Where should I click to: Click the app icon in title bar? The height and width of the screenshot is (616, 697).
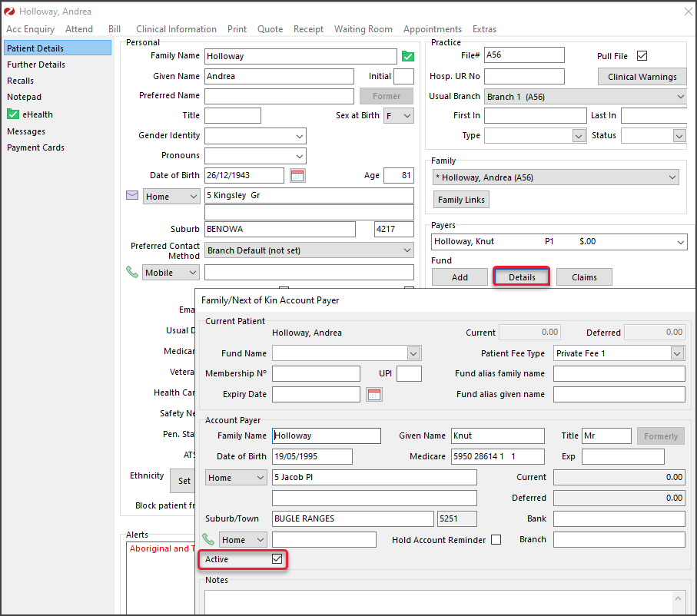(9, 12)
